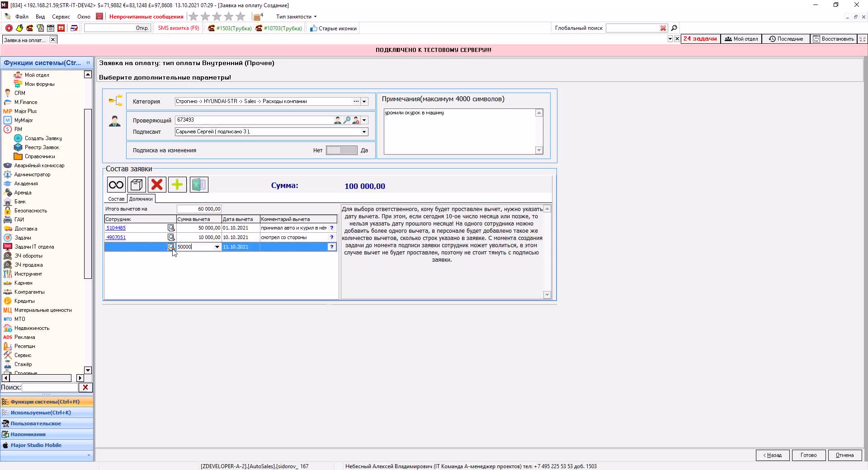
Task: Click the category tree icon
Action: click(116, 100)
